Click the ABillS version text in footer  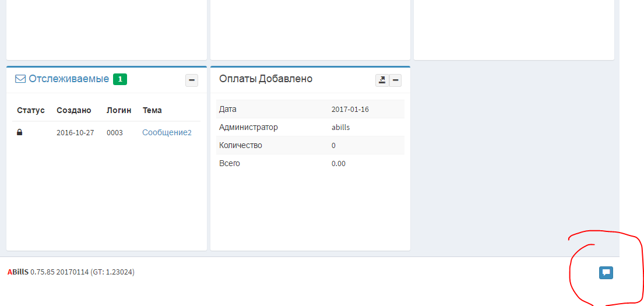[71, 272]
